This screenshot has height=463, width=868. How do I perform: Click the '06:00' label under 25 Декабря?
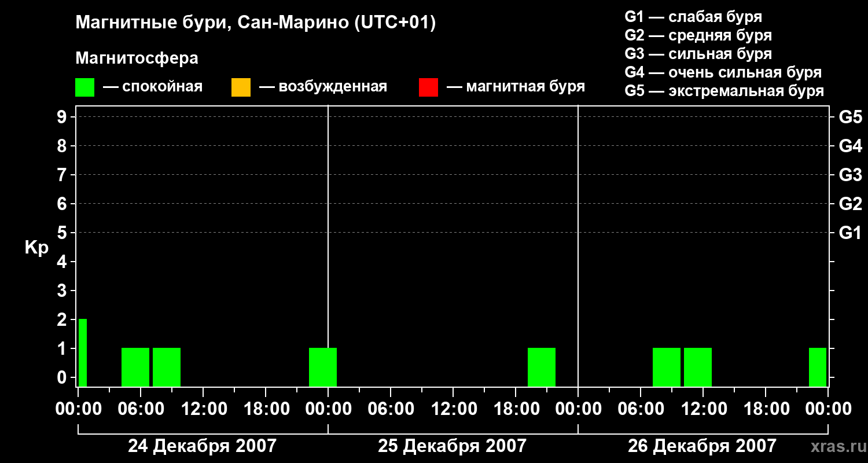[x=391, y=409]
